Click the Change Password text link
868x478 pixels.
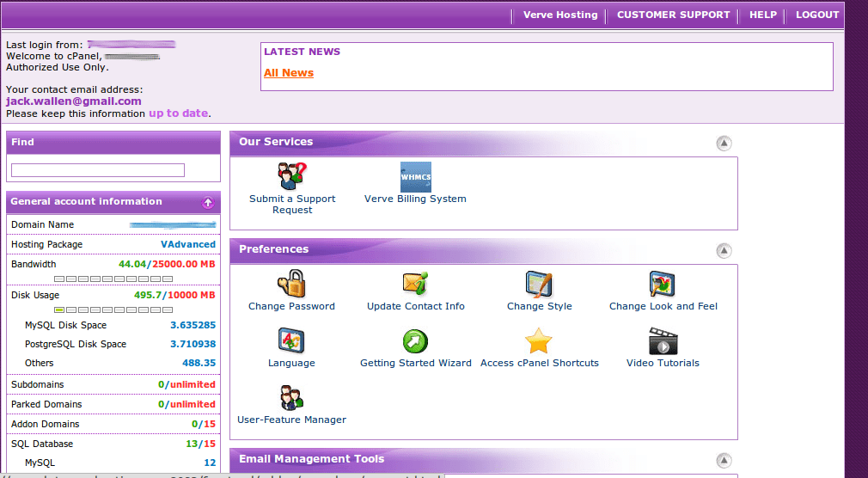tap(291, 306)
